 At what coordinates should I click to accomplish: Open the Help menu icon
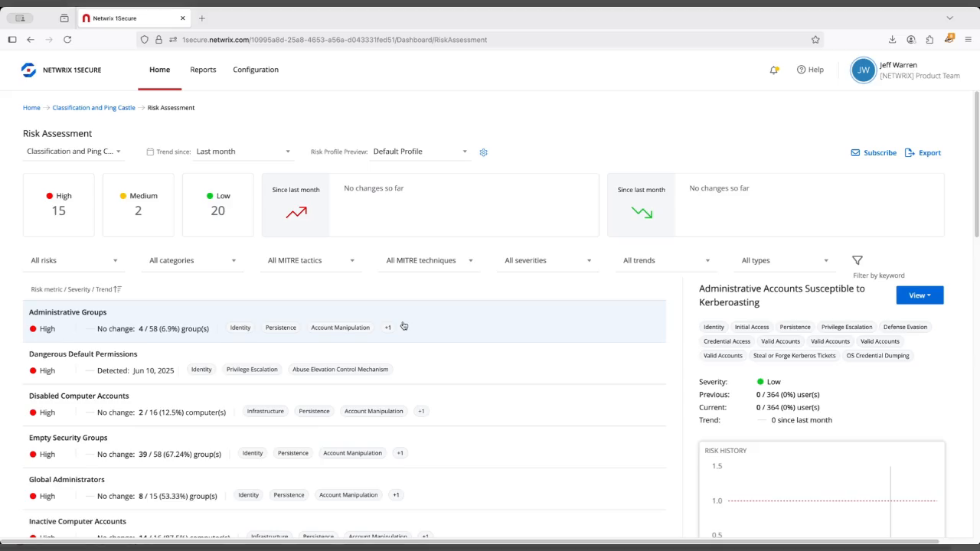(x=801, y=70)
